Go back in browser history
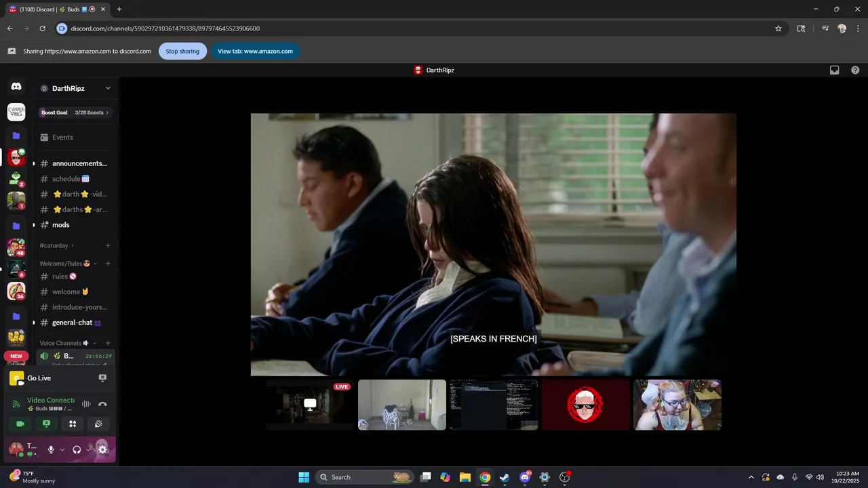 (9, 28)
